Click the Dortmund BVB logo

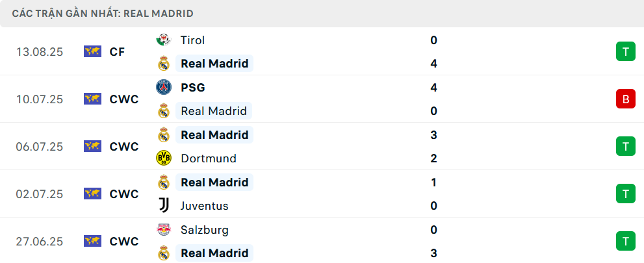pyautogui.click(x=164, y=158)
